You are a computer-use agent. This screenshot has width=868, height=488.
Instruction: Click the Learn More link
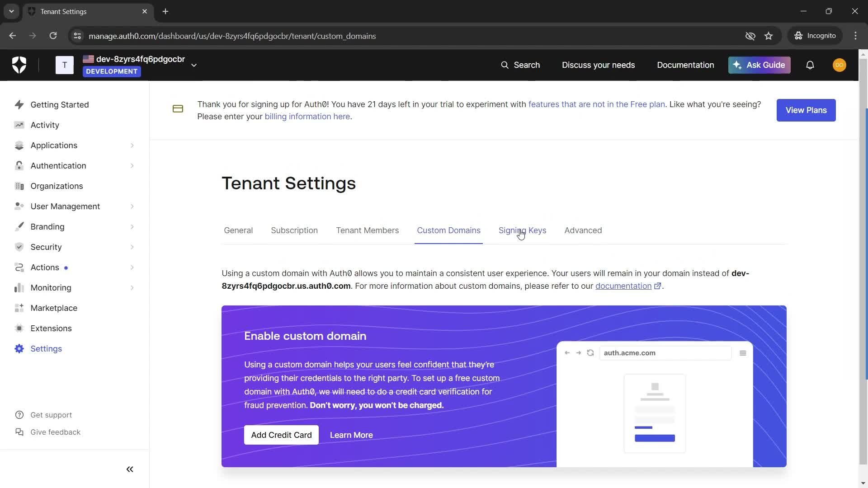click(x=351, y=435)
